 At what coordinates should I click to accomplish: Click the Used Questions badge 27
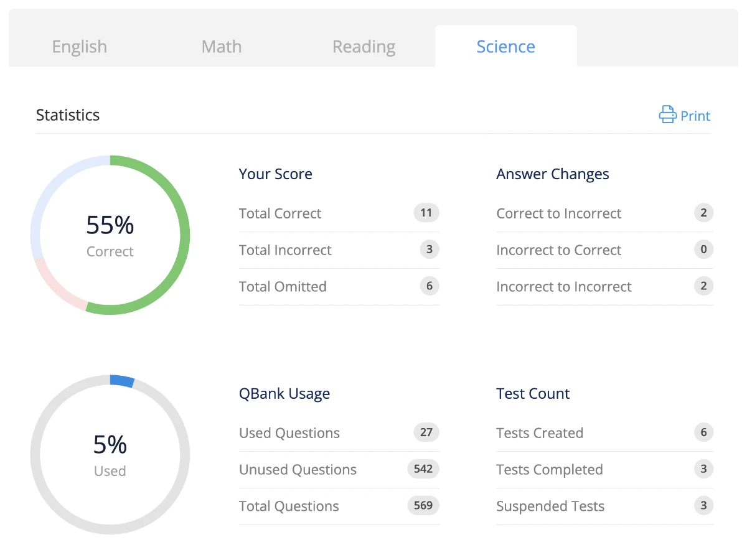click(426, 432)
